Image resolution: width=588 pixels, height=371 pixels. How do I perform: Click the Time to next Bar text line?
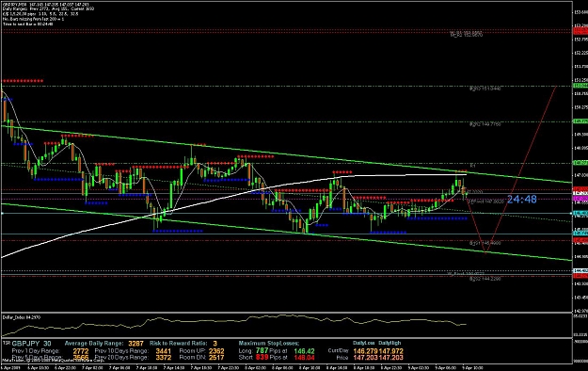point(27,24)
